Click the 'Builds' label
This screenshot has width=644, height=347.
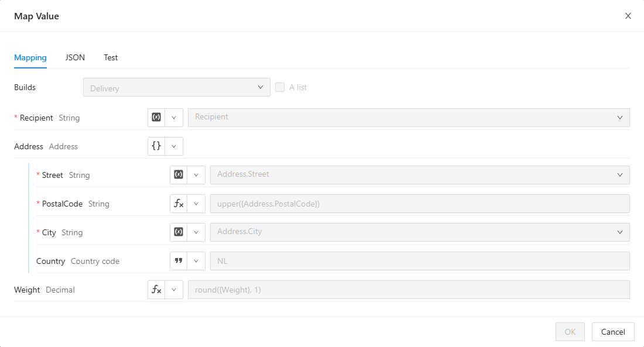pos(25,87)
